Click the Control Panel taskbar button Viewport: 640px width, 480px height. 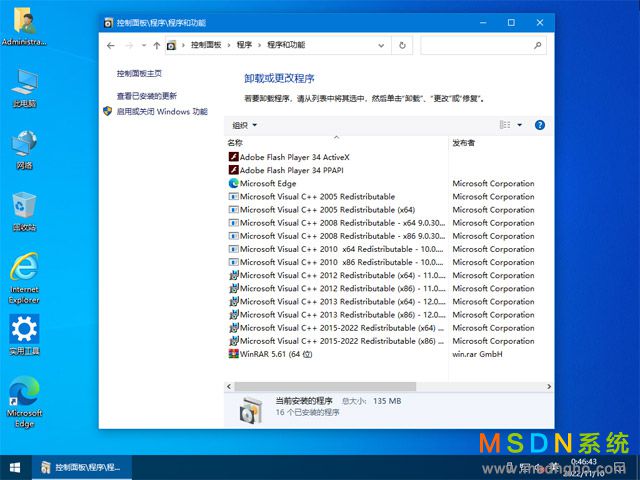point(82,467)
